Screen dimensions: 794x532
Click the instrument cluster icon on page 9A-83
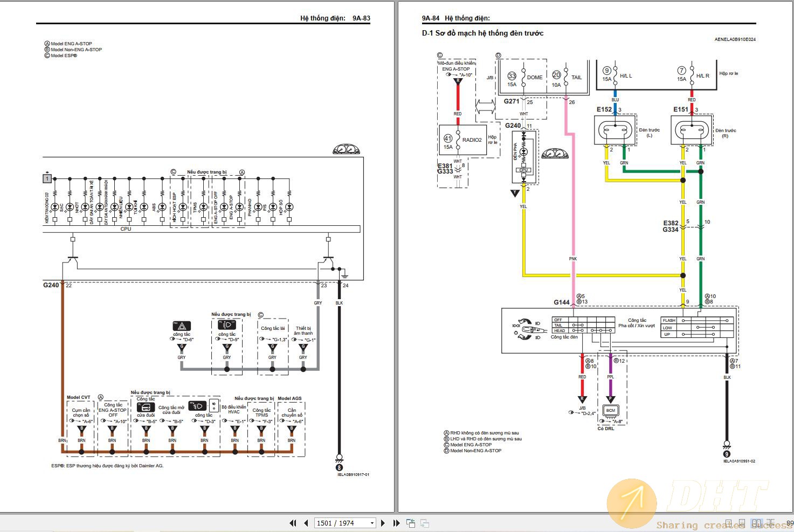347,149
